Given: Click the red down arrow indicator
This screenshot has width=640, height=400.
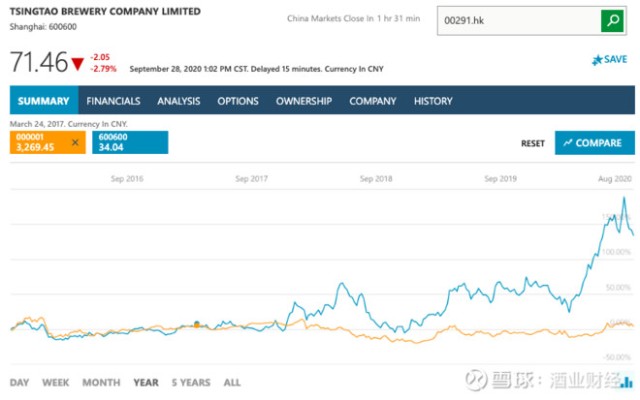Looking at the screenshot, I should 77,64.
